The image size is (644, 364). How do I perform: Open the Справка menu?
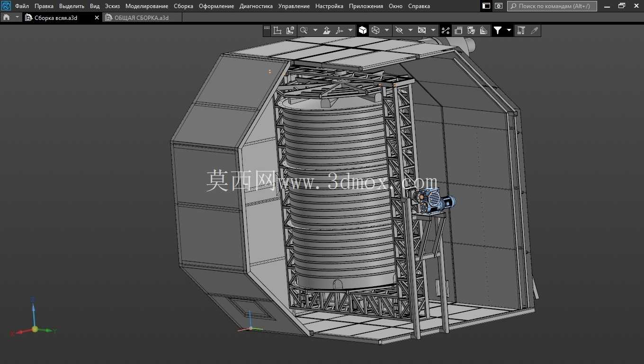pos(419,6)
